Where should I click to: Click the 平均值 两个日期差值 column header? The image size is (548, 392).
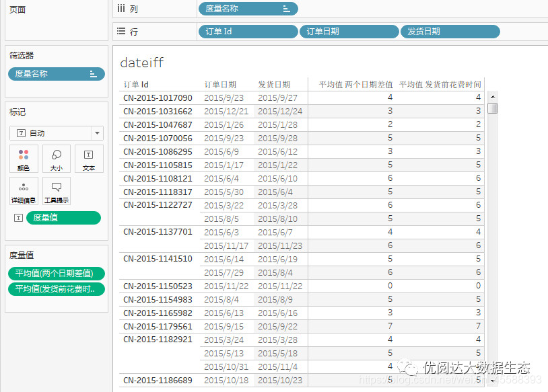pyautogui.click(x=355, y=85)
